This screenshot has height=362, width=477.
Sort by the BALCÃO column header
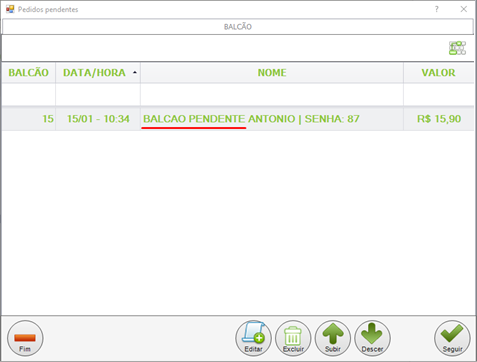[29, 73]
